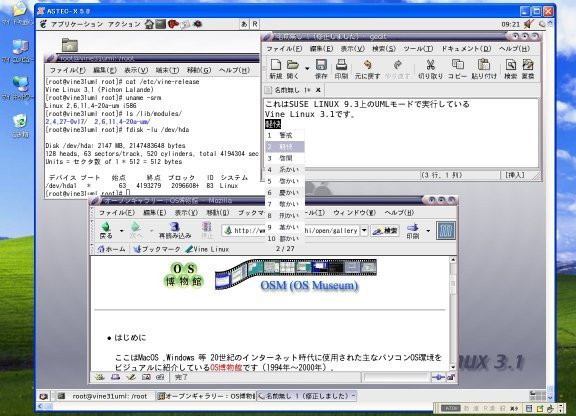
Task: Select candidate 10 in the kanji conversion list
Action: point(285,239)
